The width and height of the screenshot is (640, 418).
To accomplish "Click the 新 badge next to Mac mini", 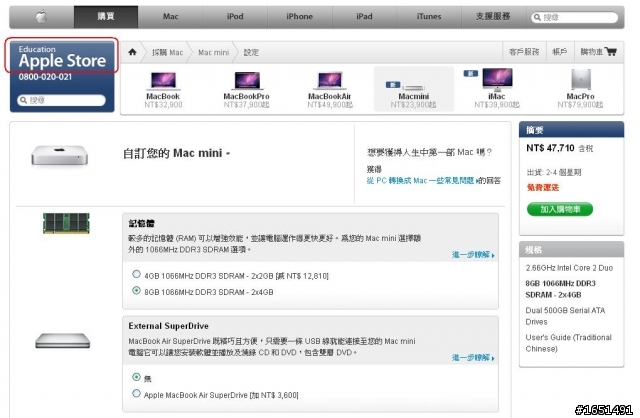I will pyautogui.click(x=393, y=84).
